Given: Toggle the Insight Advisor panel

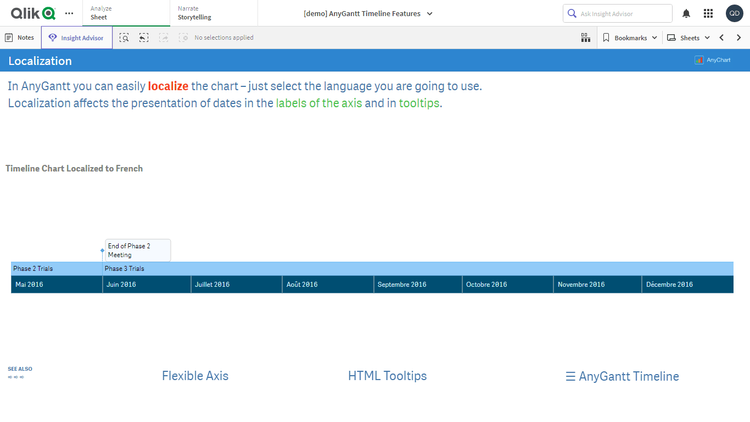Looking at the screenshot, I should click(77, 37).
